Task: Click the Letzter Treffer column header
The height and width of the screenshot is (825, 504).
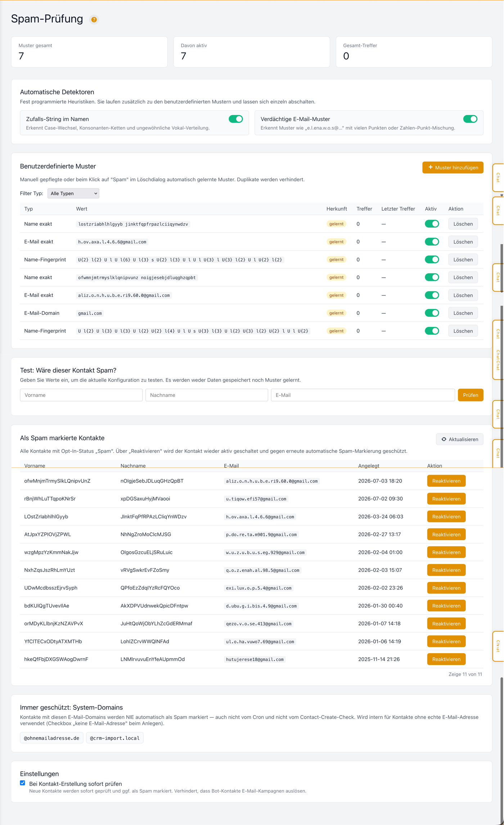Action: pyautogui.click(x=398, y=209)
